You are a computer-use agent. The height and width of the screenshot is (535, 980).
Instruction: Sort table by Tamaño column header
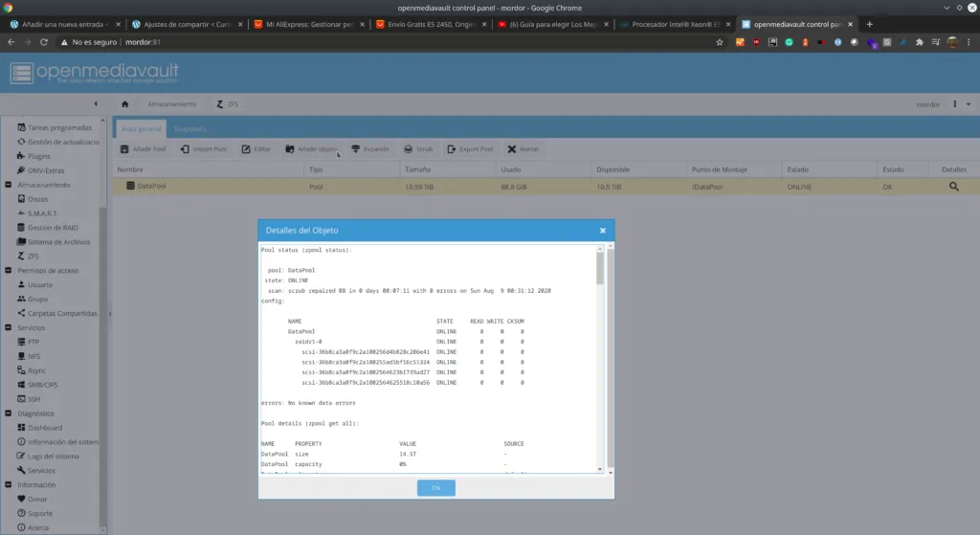448,169
